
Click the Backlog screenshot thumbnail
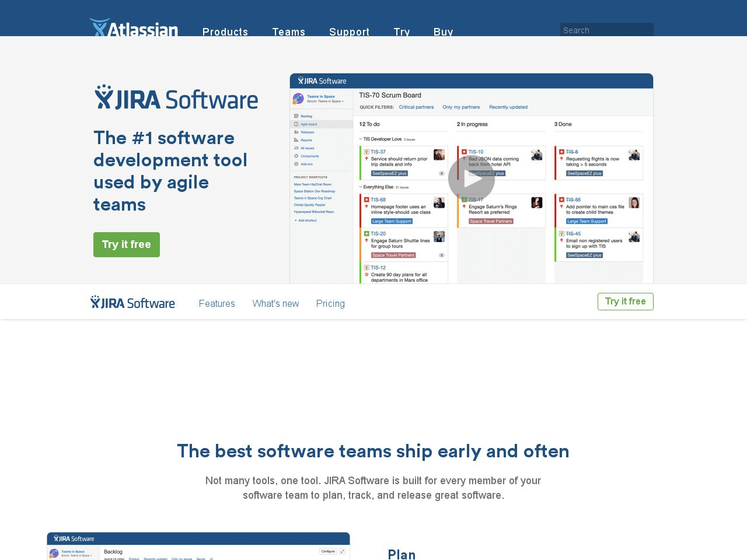(x=198, y=546)
